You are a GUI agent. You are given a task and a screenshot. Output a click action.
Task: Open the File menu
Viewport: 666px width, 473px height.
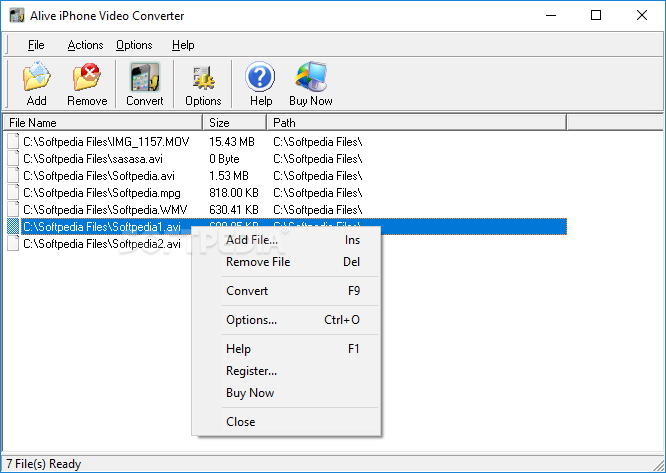click(x=36, y=45)
